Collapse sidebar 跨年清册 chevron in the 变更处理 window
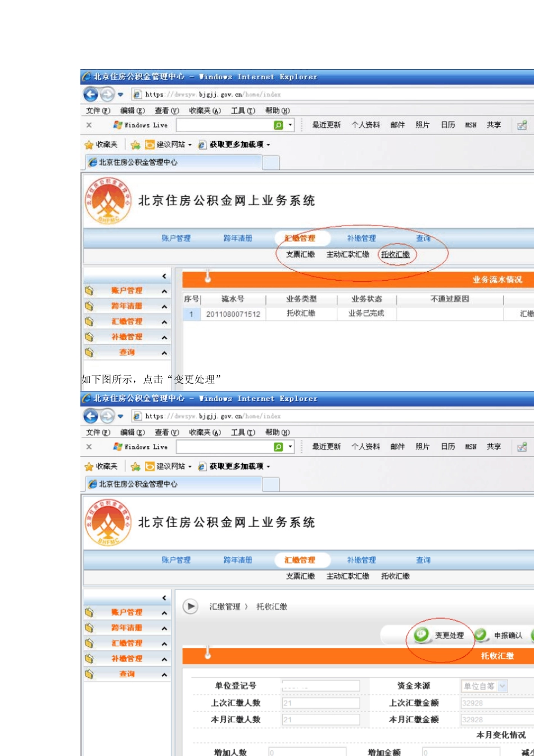The width and height of the screenshot is (534, 756). [164, 628]
